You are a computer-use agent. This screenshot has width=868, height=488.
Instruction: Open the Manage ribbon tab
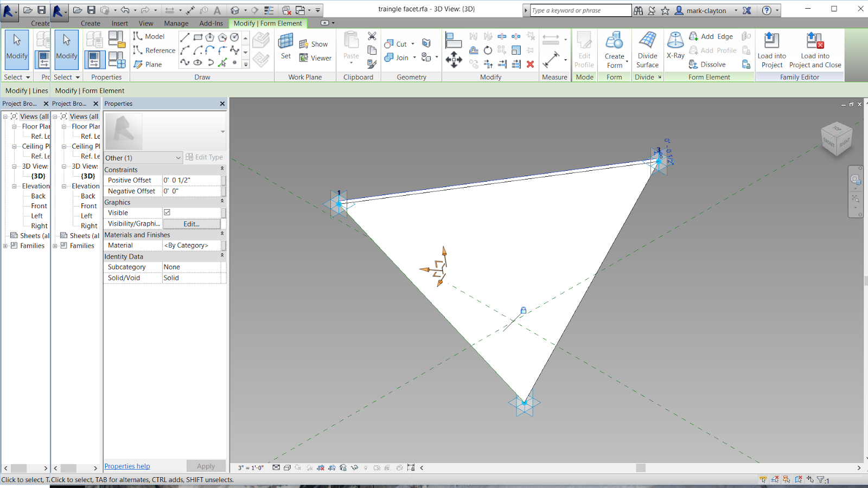click(176, 23)
